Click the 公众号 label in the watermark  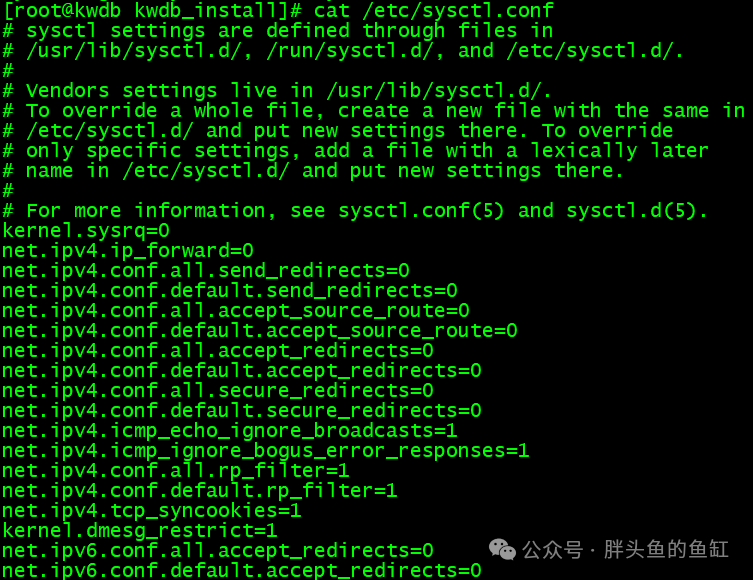pos(552,549)
